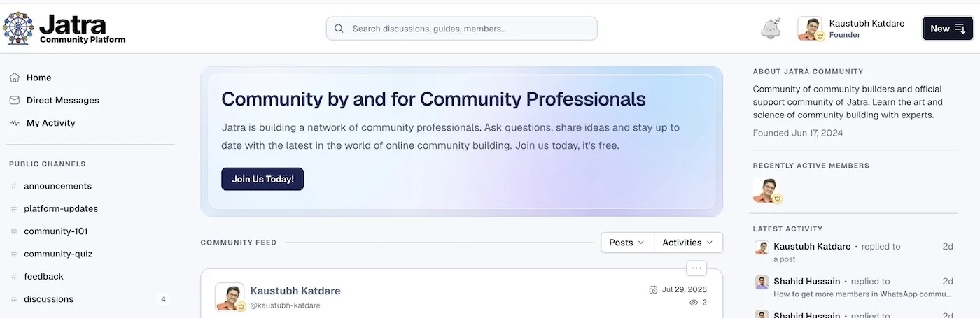
Task: Click the hash icon beside announcements
Action: 14,186
